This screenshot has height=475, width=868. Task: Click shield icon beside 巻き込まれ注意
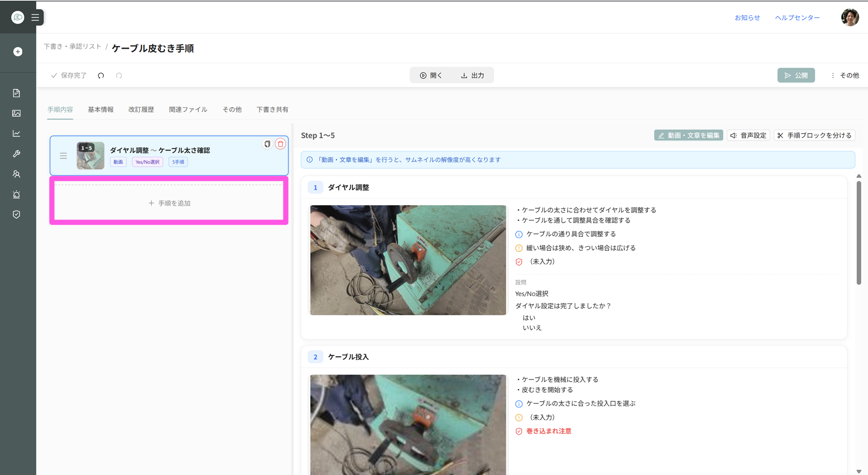(519, 431)
